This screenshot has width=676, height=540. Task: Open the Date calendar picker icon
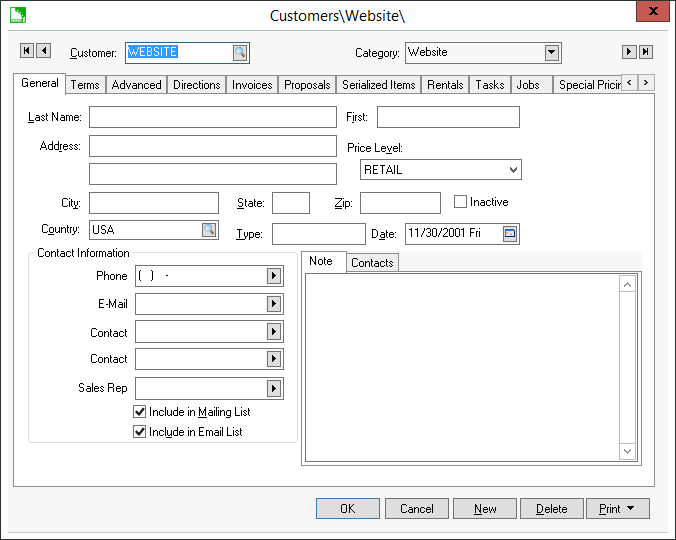coord(510,233)
